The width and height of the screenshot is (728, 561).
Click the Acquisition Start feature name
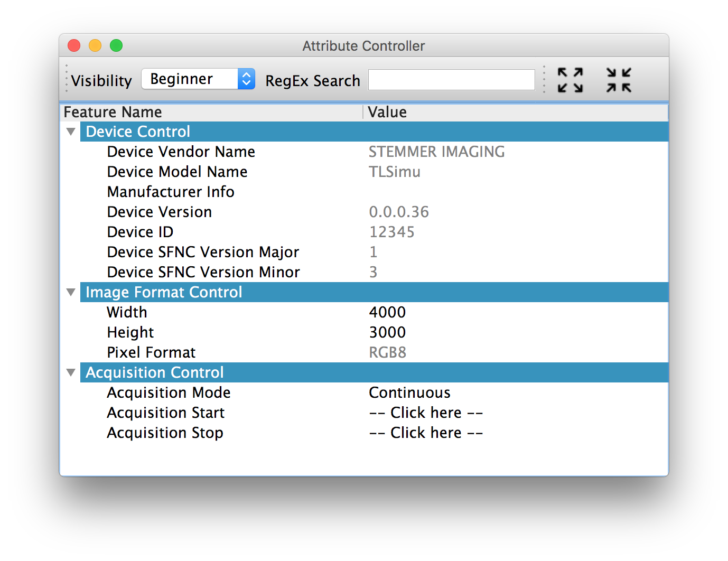pos(165,413)
